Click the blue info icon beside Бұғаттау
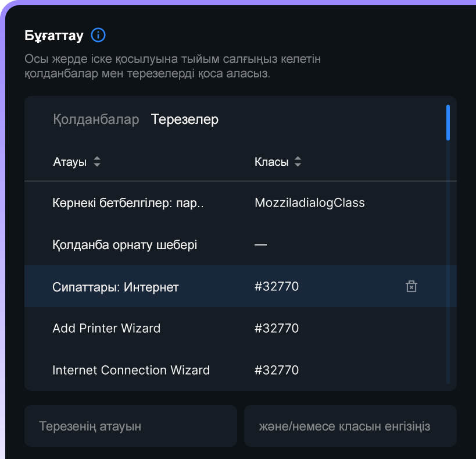This screenshot has height=459, width=476. pyautogui.click(x=98, y=35)
